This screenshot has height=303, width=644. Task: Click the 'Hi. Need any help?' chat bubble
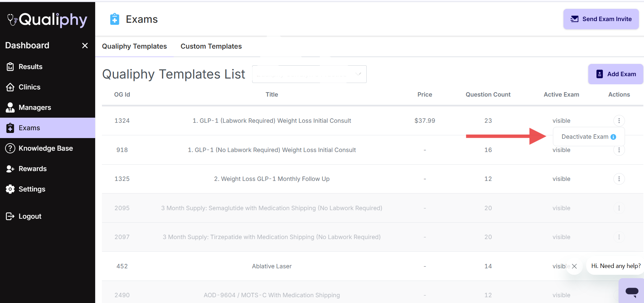[x=616, y=266]
